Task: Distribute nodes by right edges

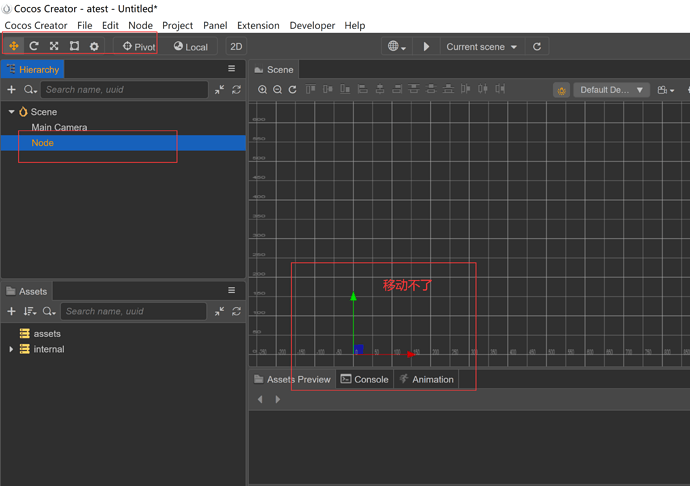Action: pyautogui.click(x=500, y=89)
